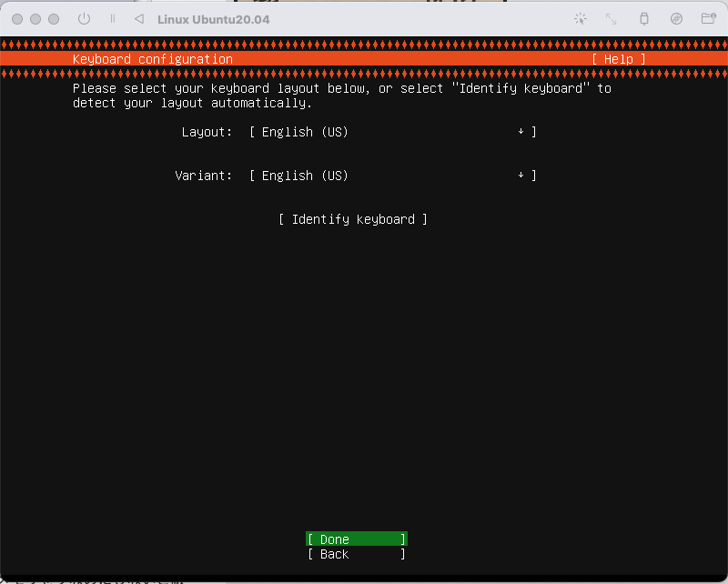Viewport: 728px width, 584px height.
Task: Click the resize display arrows icon
Action: pos(611,19)
